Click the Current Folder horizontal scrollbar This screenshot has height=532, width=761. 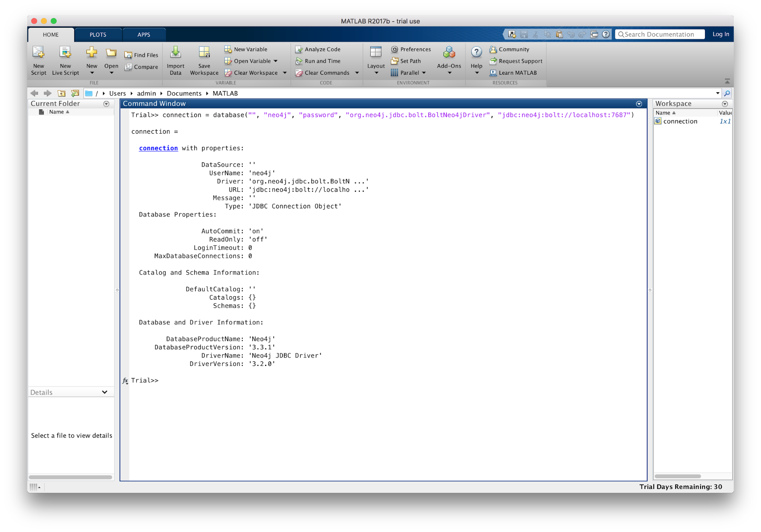tap(70, 477)
